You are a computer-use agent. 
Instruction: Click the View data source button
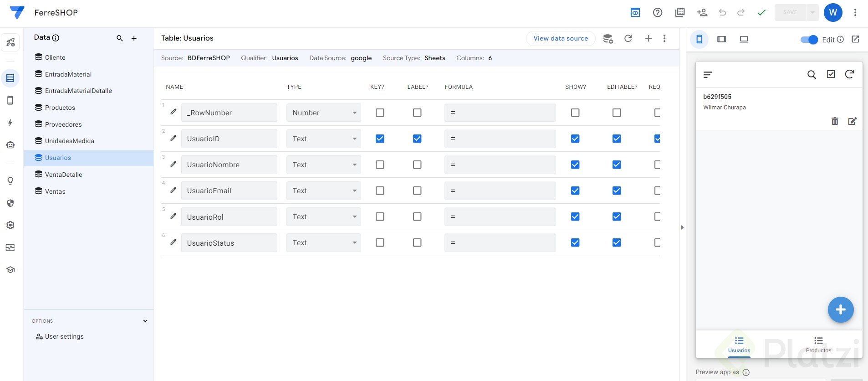coord(561,38)
